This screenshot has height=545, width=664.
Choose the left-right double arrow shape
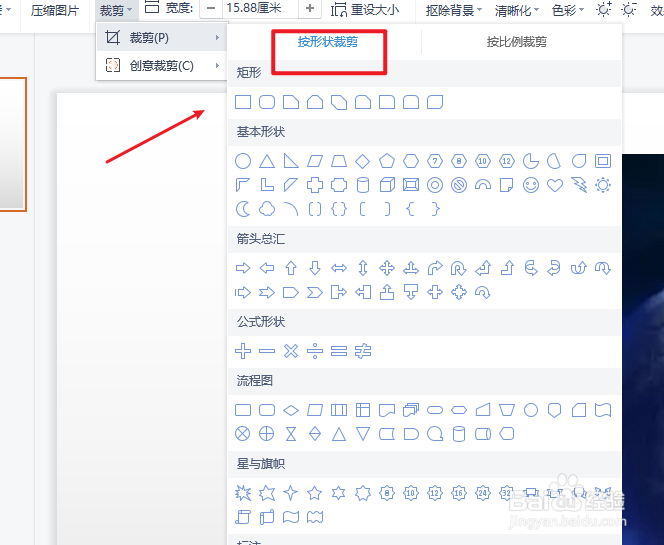point(339,268)
